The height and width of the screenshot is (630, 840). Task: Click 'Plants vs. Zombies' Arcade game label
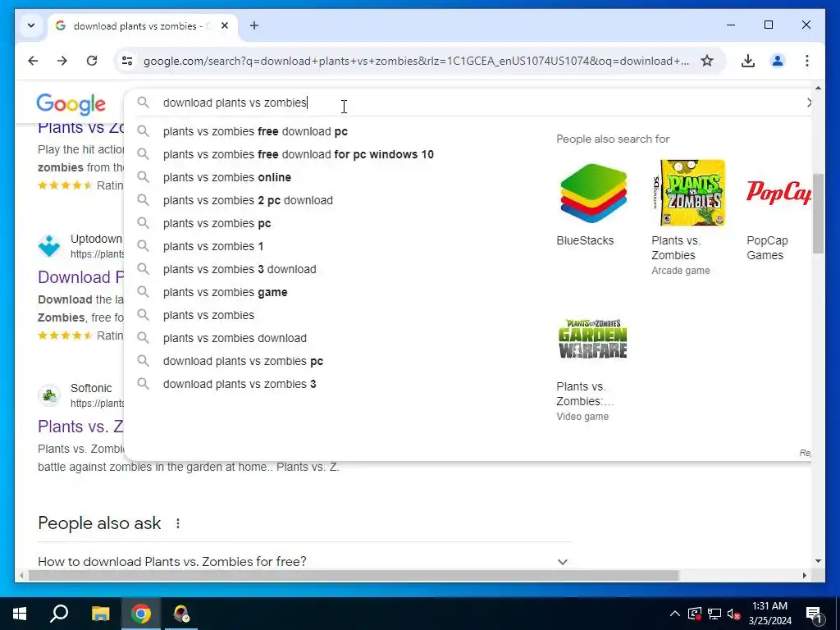coord(680,256)
